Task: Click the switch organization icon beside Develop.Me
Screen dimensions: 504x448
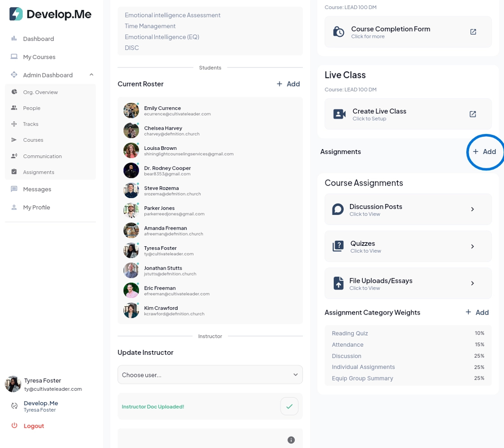Action: point(14,406)
